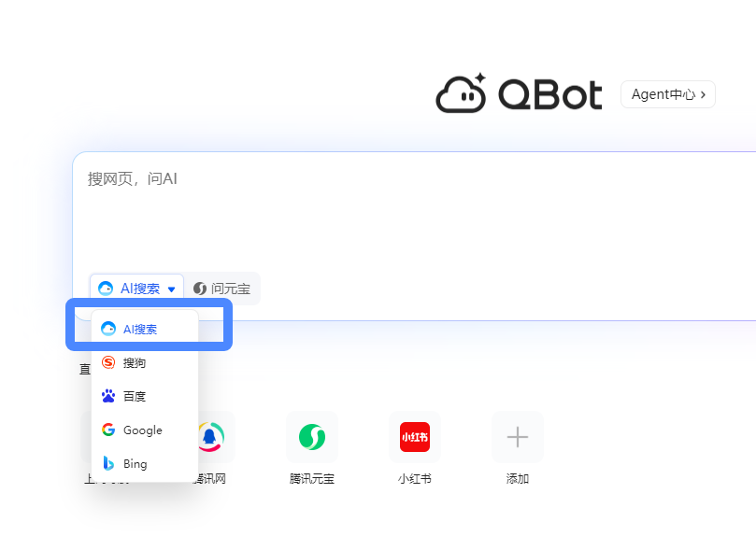756x550 pixels.
Task: Collapse the search engine dropdown arrow
Action: pyautogui.click(x=172, y=289)
